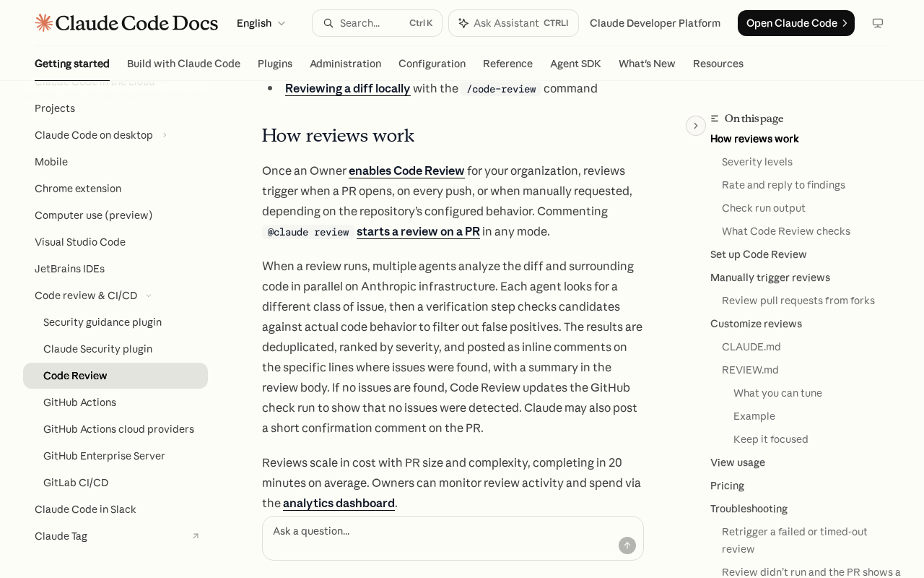Jump to Troubleshooting section
The image size is (924, 578).
[x=749, y=509]
